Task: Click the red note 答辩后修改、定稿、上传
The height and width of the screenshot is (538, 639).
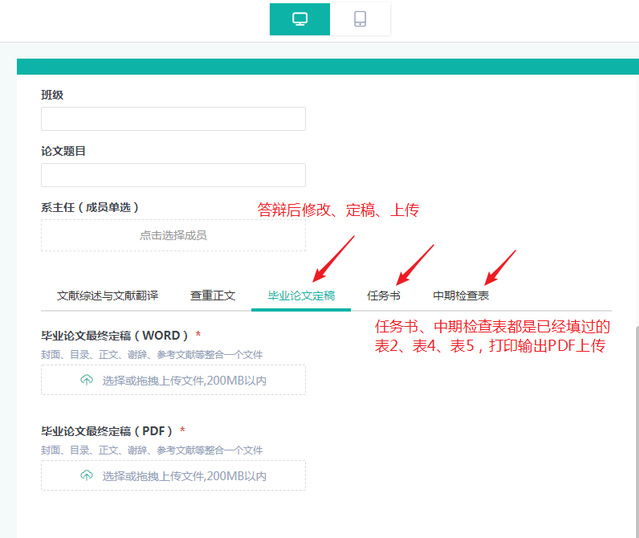Action: pos(338,210)
